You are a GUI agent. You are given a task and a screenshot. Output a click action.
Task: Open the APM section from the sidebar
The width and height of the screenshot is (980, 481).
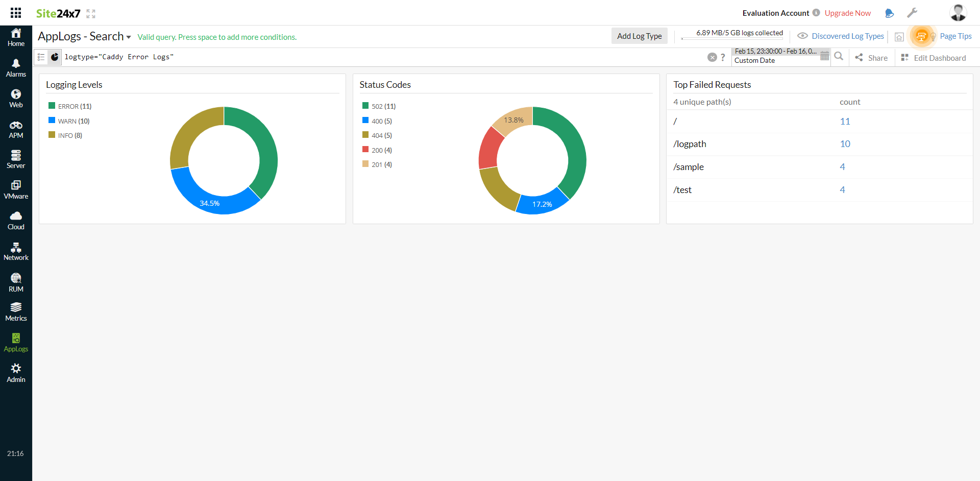(x=16, y=128)
